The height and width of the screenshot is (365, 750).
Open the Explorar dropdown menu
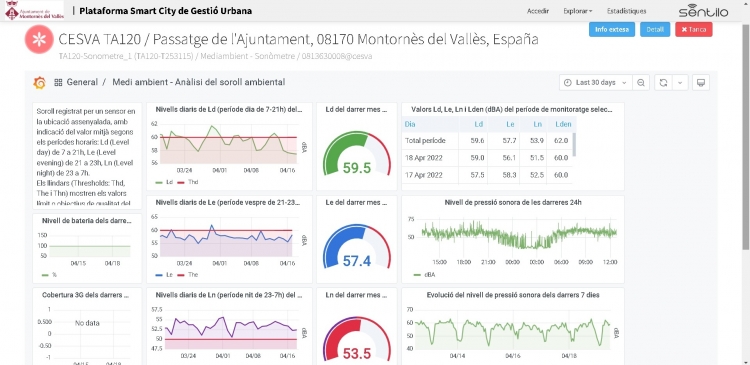[x=578, y=11]
